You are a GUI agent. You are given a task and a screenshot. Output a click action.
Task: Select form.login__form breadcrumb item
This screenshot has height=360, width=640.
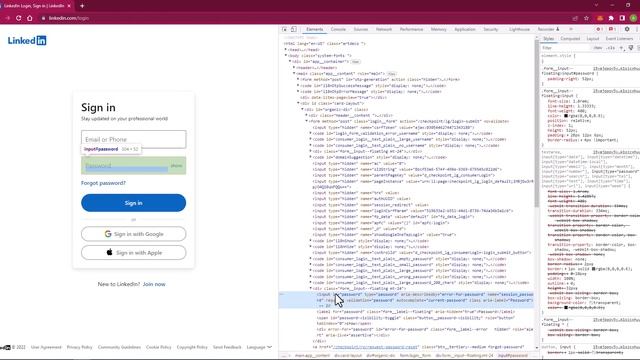[x=415, y=356]
